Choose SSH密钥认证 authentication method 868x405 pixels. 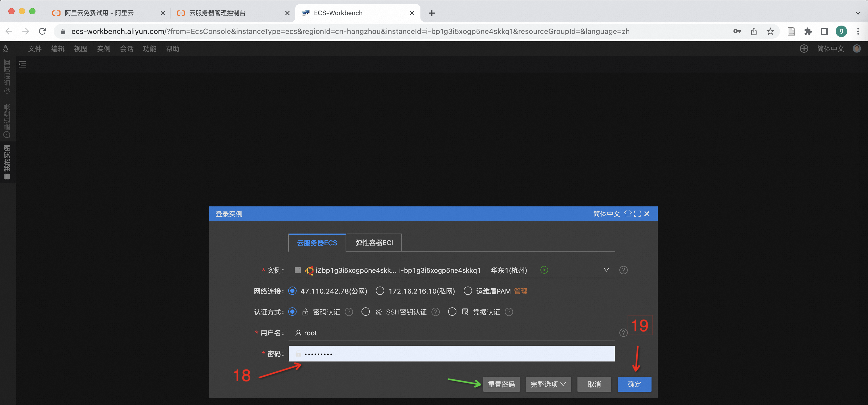point(366,312)
